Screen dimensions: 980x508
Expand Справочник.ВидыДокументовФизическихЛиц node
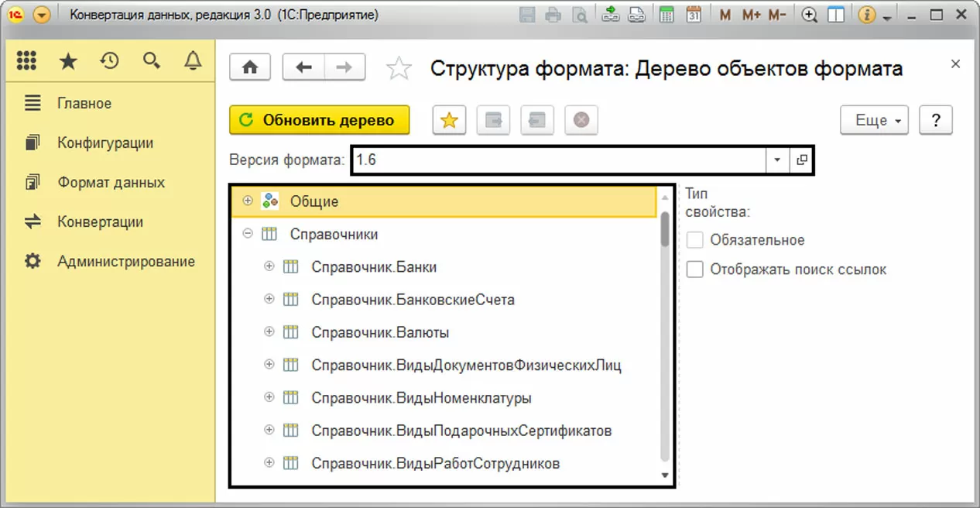pyautogui.click(x=269, y=365)
